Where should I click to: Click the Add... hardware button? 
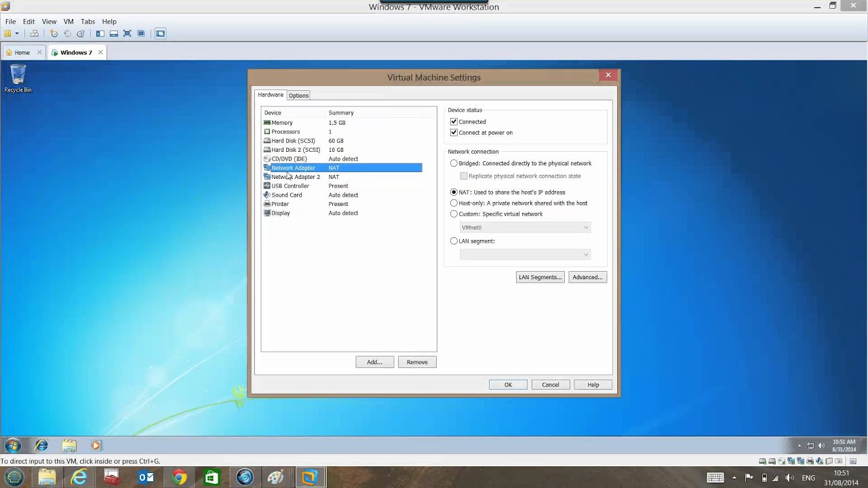[x=374, y=362]
